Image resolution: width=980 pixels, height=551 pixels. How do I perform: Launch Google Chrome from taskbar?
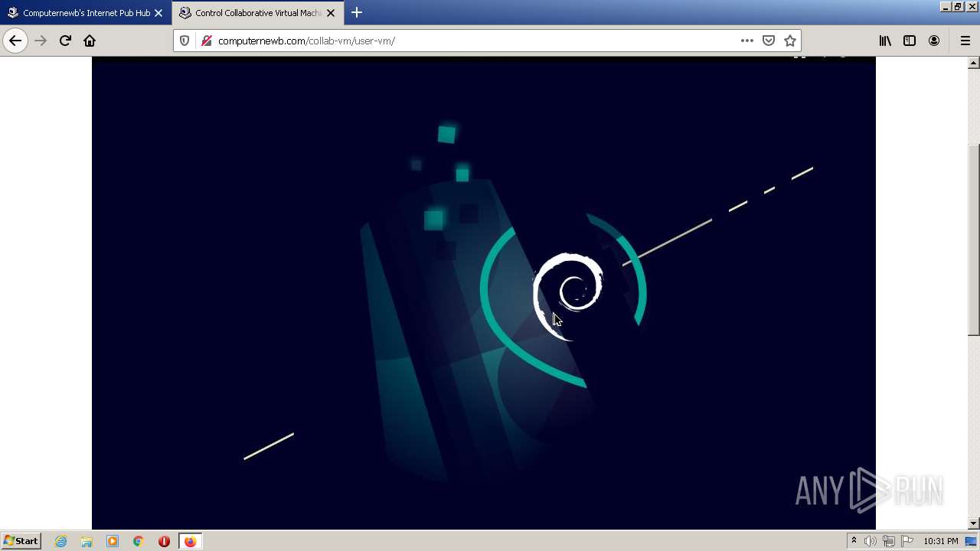139,541
